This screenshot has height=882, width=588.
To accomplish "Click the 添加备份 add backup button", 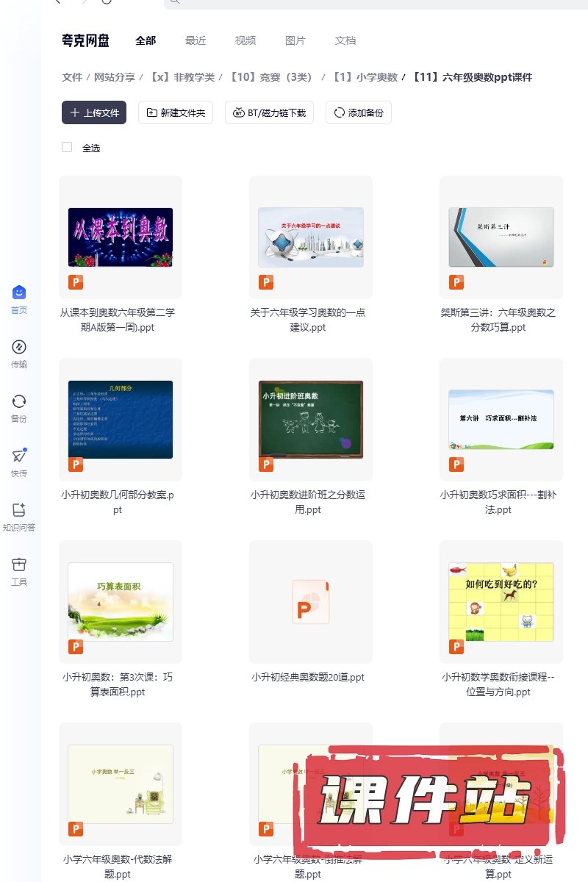I will click(x=359, y=112).
